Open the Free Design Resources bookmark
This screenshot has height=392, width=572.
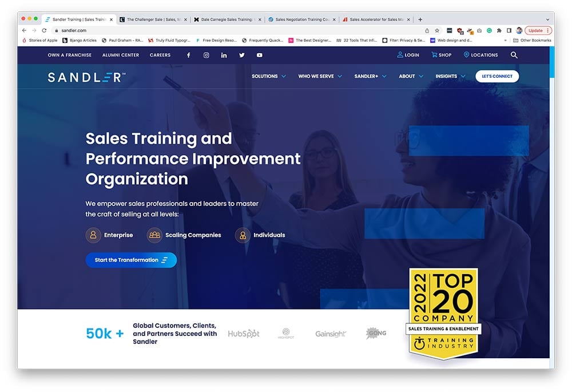pyautogui.click(x=216, y=40)
